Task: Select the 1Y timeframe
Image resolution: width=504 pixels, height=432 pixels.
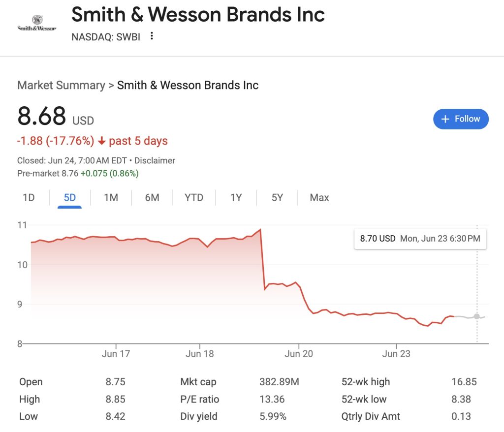Action: click(236, 197)
